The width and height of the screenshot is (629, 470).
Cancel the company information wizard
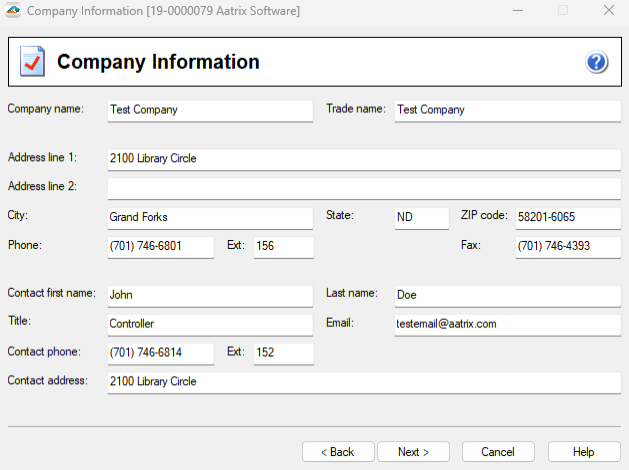pyautogui.click(x=498, y=452)
